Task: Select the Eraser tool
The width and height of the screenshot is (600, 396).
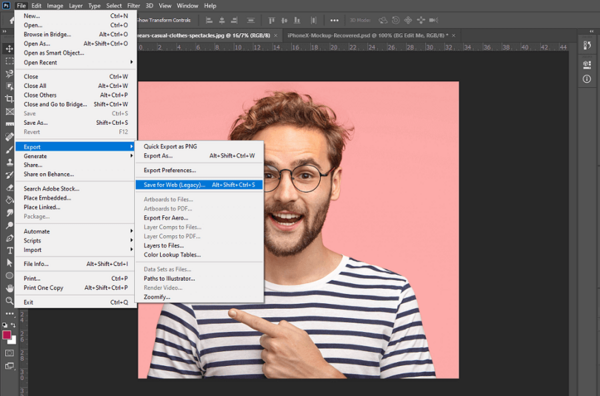Action: (x=9, y=187)
